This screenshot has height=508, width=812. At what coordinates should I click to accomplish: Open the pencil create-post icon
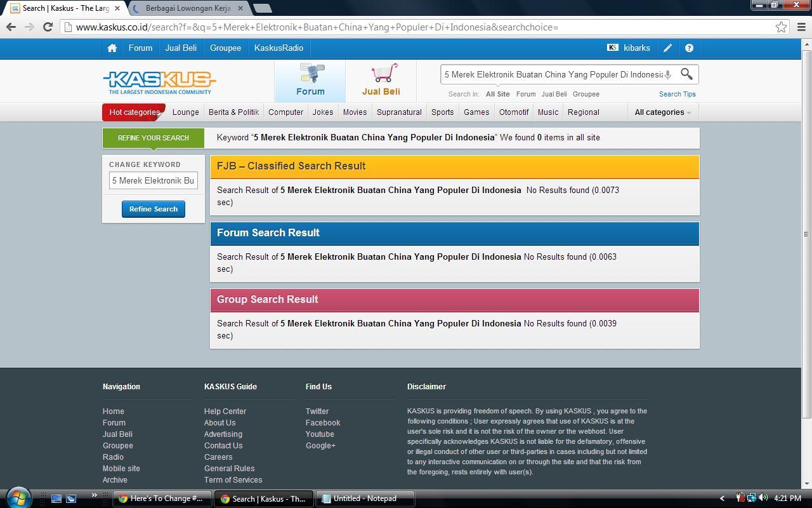(x=668, y=48)
